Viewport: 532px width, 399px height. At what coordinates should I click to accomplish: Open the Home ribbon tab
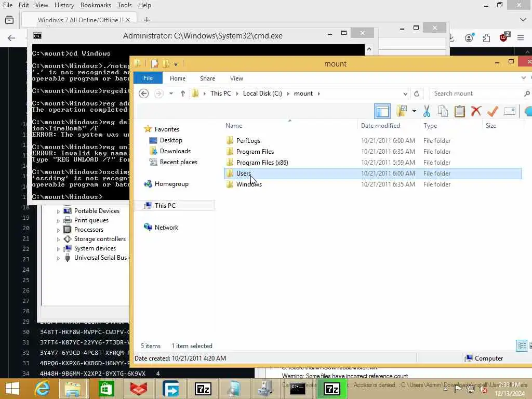tap(178, 78)
